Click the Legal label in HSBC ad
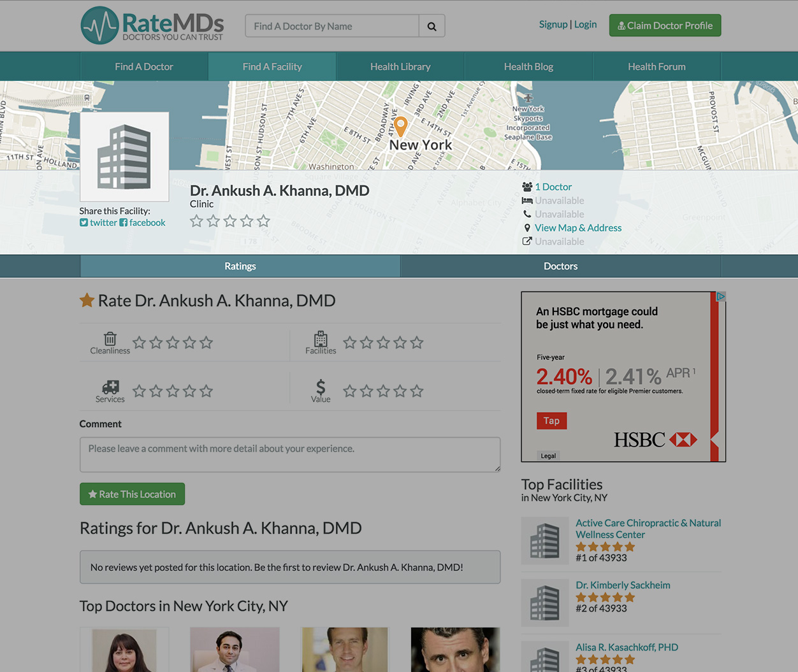798x672 pixels. point(548,455)
